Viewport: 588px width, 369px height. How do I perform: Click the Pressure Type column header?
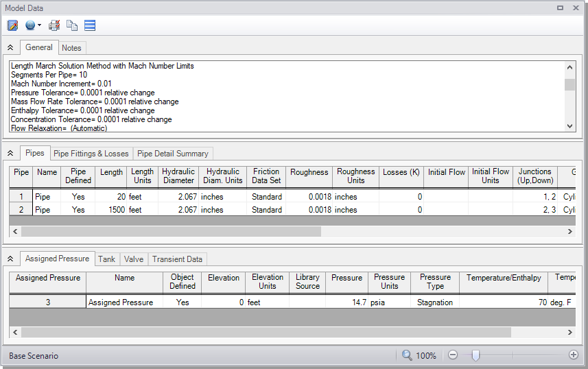435,282
